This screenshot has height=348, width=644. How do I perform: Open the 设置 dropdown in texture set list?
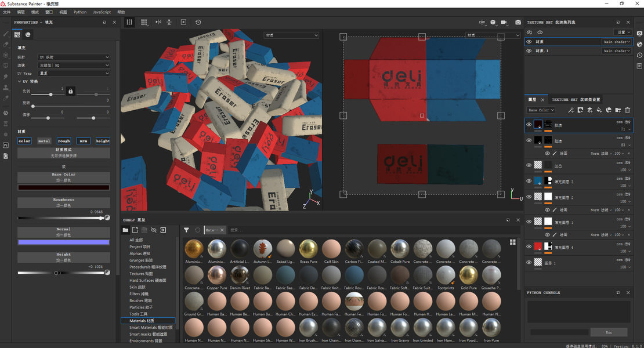[x=624, y=32]
